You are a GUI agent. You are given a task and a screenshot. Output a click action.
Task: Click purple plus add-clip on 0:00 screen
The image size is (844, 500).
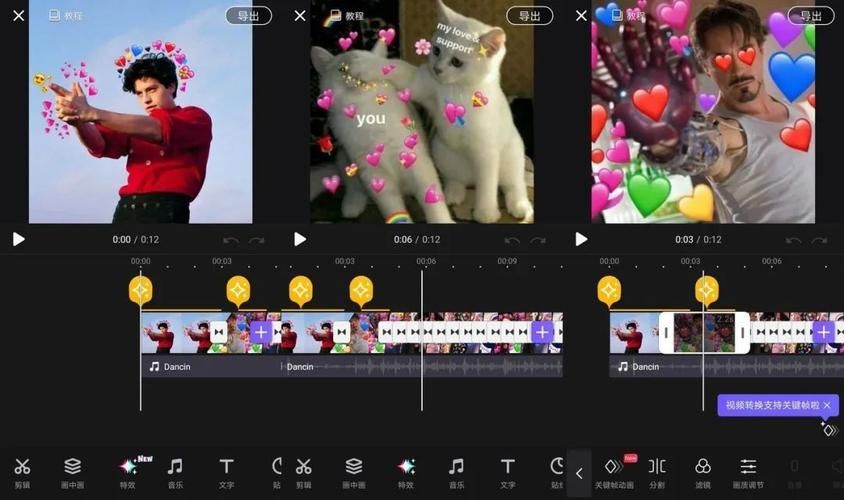pos(261,333)
